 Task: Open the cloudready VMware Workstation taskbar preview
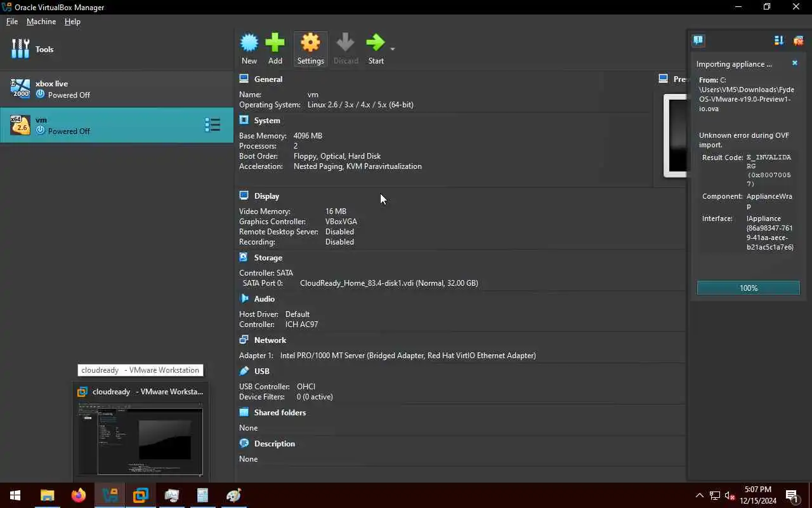coord(141,432)
